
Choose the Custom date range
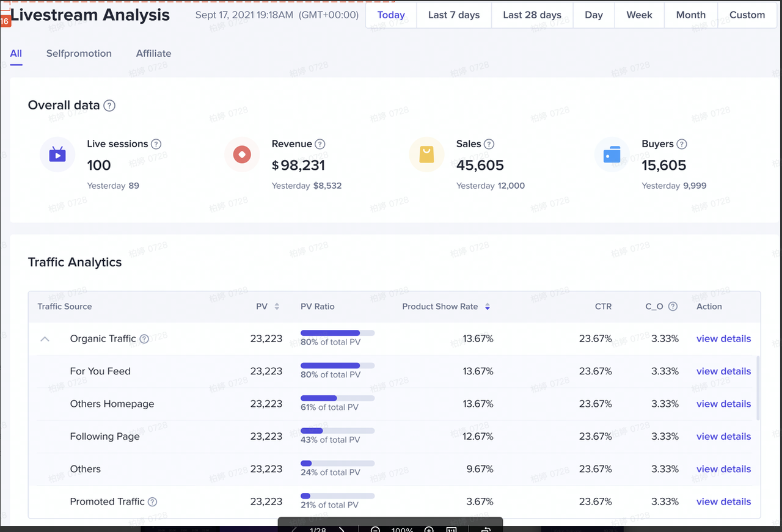click(x=747, y=15)
